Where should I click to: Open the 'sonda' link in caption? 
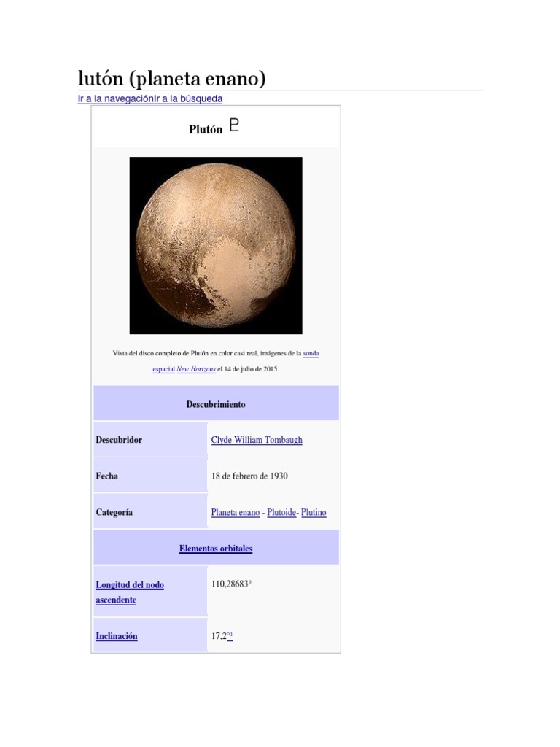pos(311,353)
